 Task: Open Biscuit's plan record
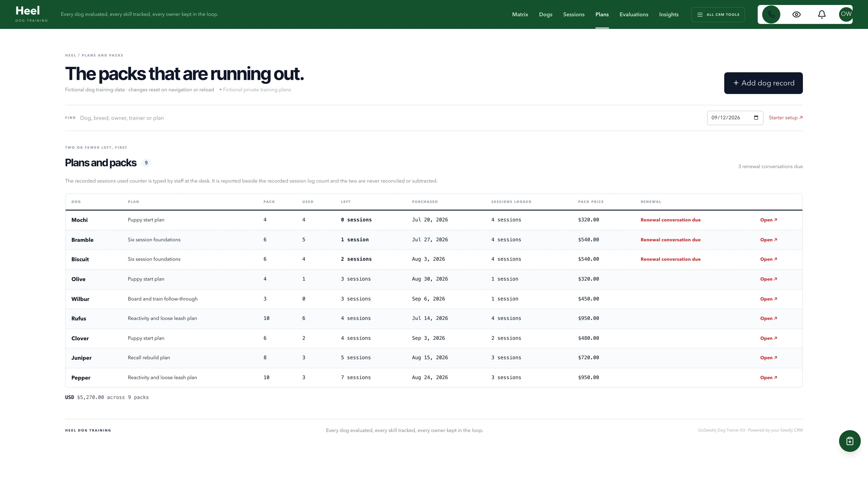point(768,259)
